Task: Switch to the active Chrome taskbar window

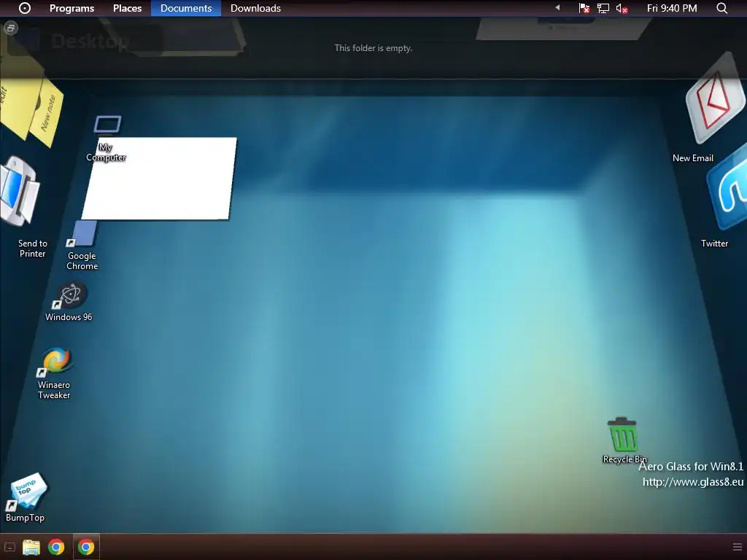Action: tap(86, 547)
